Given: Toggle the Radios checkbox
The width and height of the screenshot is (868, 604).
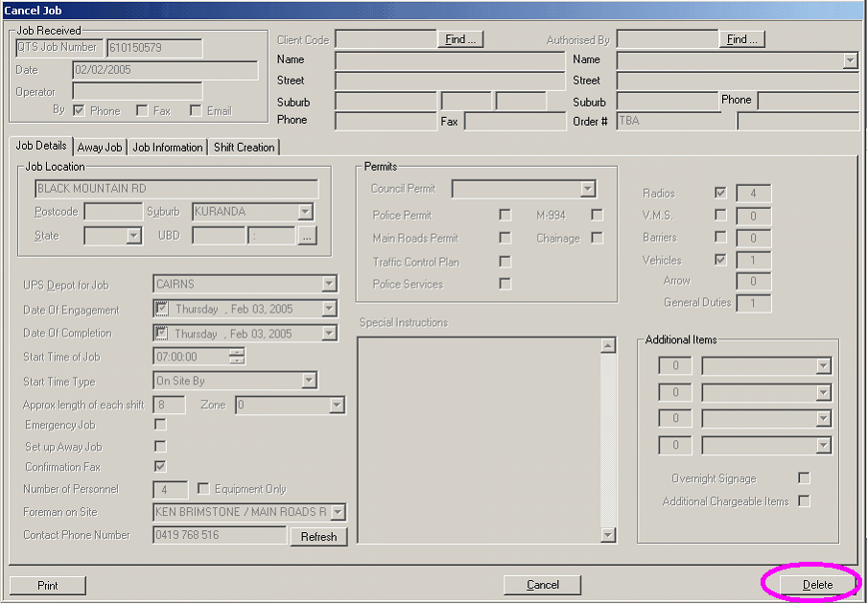Looking at the screenshot, I should tap(720, 194).
